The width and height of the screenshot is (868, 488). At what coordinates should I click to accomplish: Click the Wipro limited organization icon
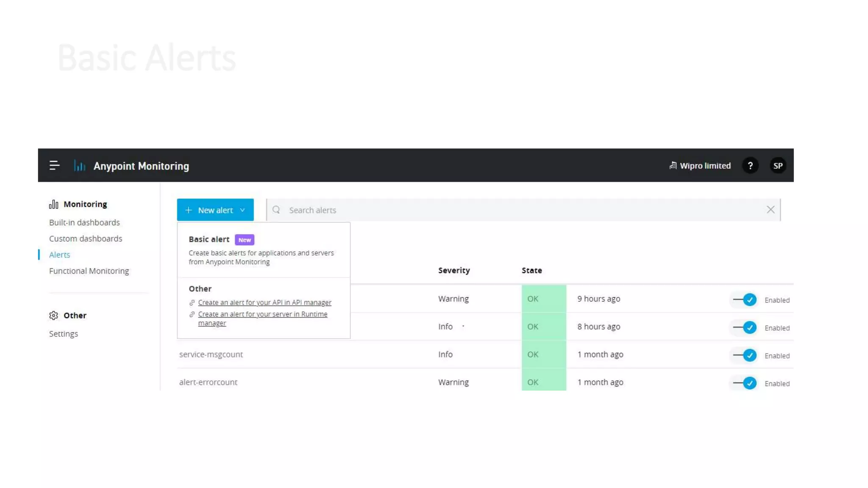(x=673, y=166)
